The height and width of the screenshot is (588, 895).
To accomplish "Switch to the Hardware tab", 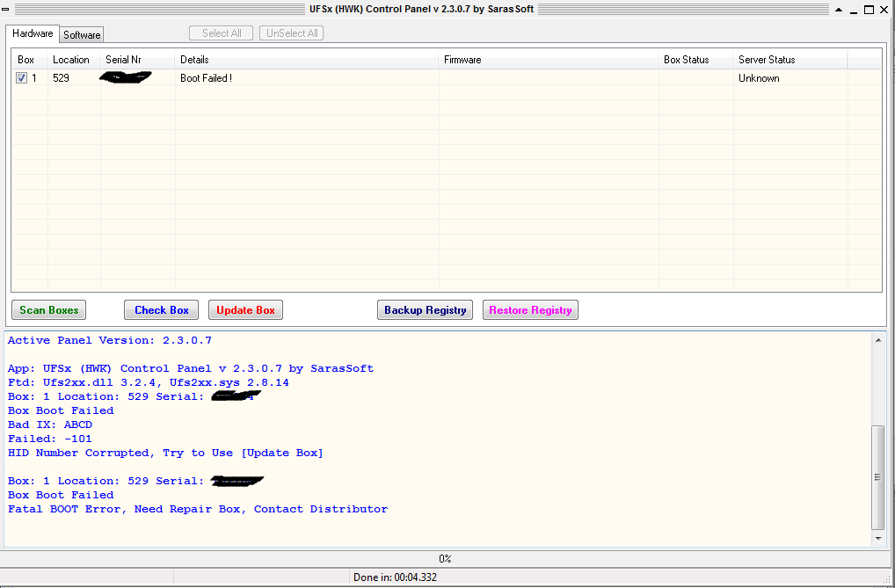I will (33, 33).
